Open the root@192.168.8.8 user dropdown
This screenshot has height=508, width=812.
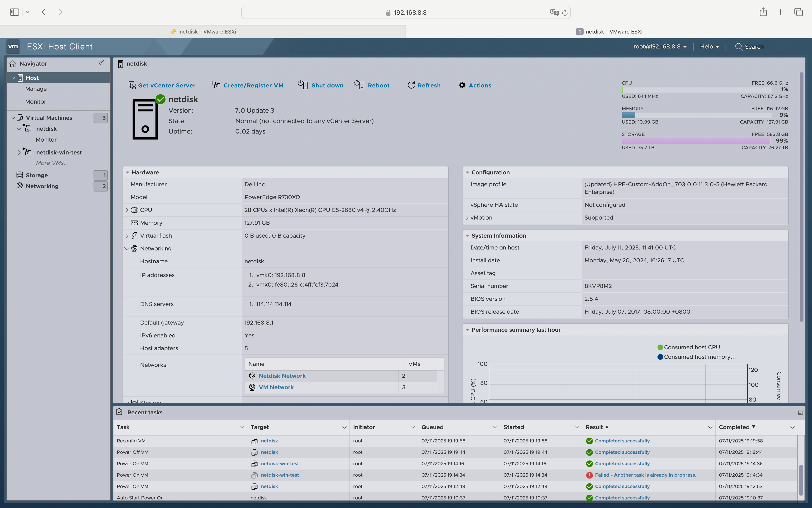click(x=660, y=46)
